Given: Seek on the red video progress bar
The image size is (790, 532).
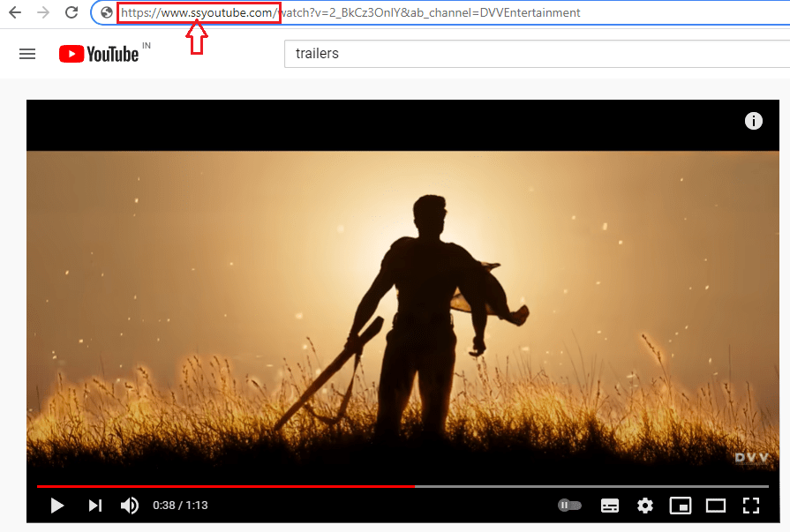Looking at the screenshot, I should pos(403,486).
